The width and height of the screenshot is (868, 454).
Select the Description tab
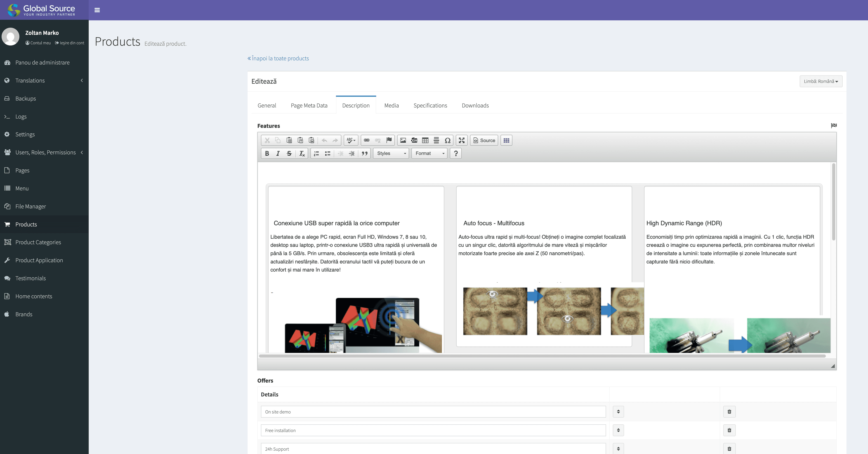[x=356, y=105]
